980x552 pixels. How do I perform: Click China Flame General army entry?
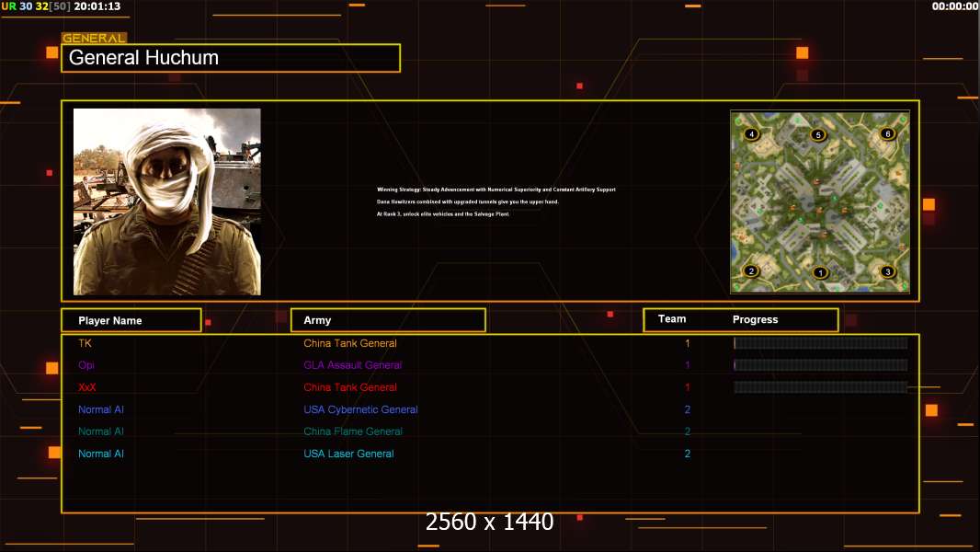(x=353, y=431)
